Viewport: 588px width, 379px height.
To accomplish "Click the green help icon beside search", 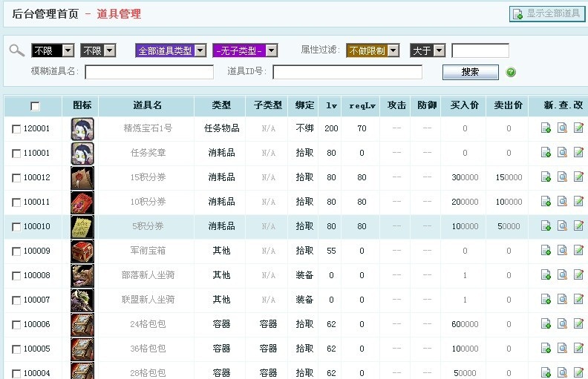I will coord(511,73).
